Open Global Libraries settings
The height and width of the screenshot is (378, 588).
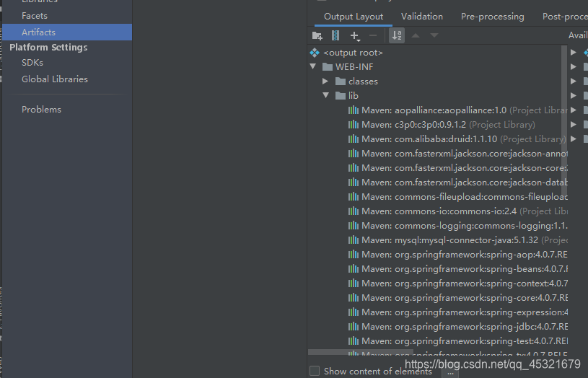[55, 79]
